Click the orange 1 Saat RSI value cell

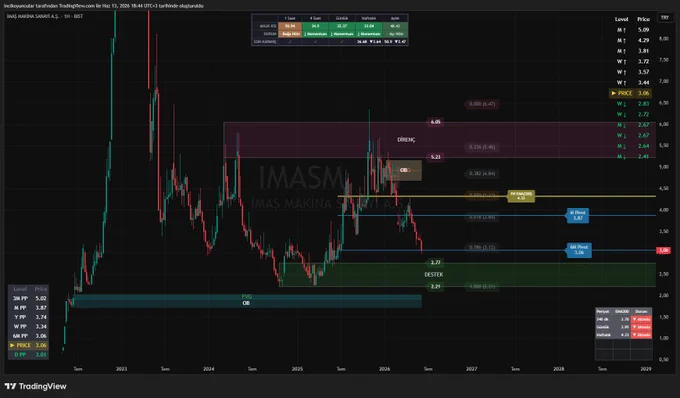point(290,26)
